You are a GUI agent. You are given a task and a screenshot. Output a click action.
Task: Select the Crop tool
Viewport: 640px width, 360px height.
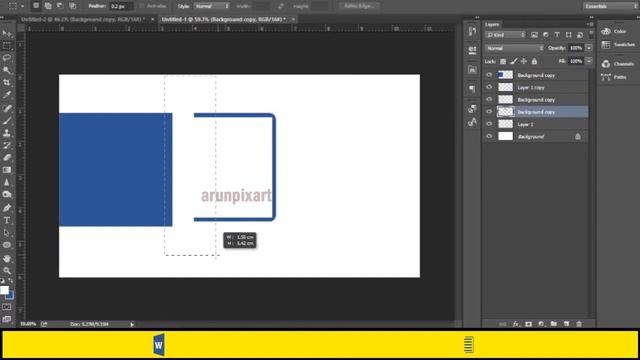coord(7,82)
